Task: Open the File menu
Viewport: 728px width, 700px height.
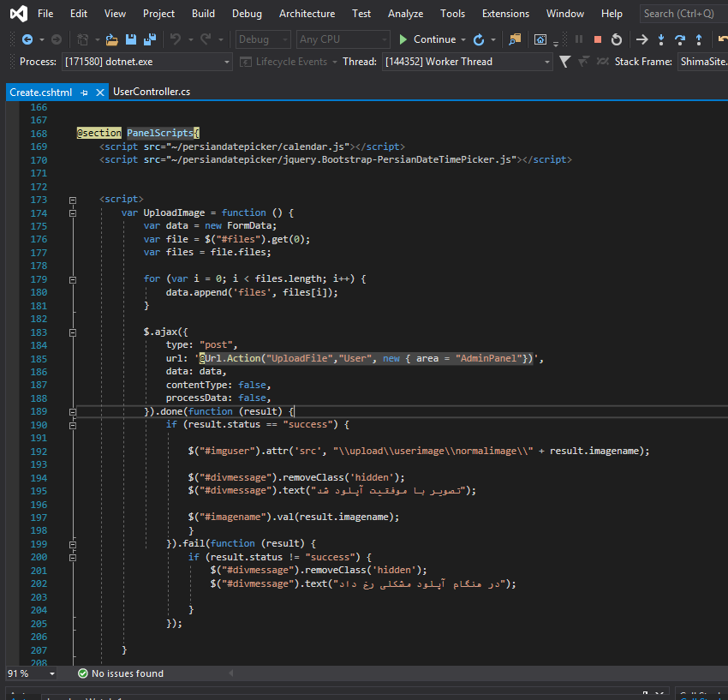Action: click(x=45, y=14)
